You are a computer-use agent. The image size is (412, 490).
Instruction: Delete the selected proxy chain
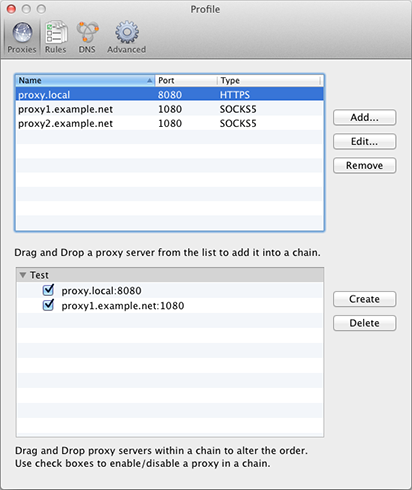(364, 323)
